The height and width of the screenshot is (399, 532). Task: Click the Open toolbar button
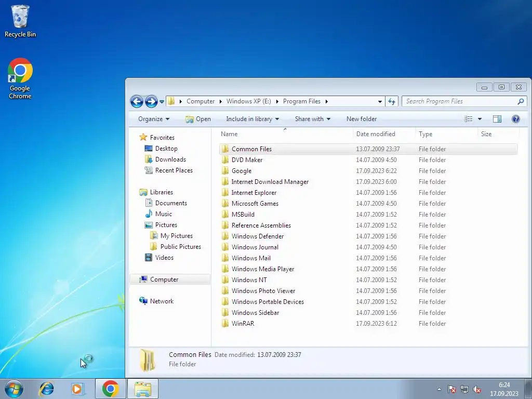pos(198,119)
